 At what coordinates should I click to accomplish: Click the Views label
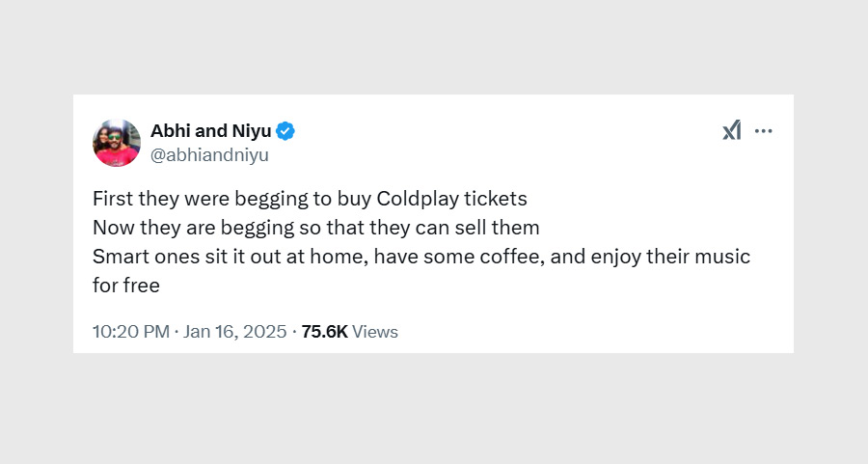375,332
